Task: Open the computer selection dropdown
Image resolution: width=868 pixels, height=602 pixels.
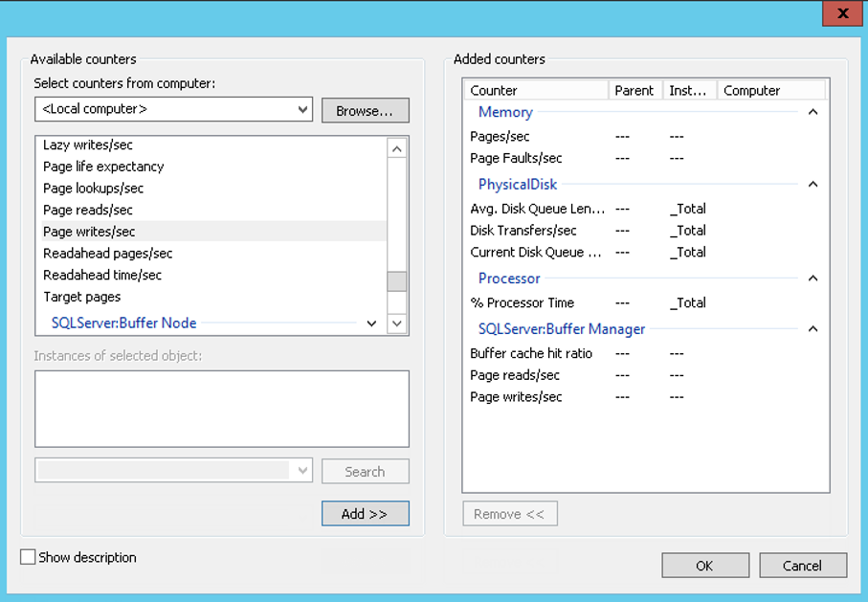Action: point(303,109)
